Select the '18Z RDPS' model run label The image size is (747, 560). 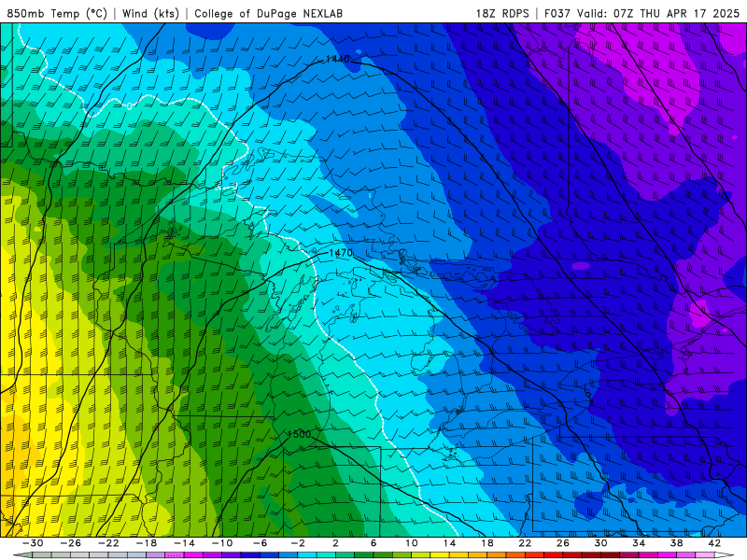tap(502, 13)
